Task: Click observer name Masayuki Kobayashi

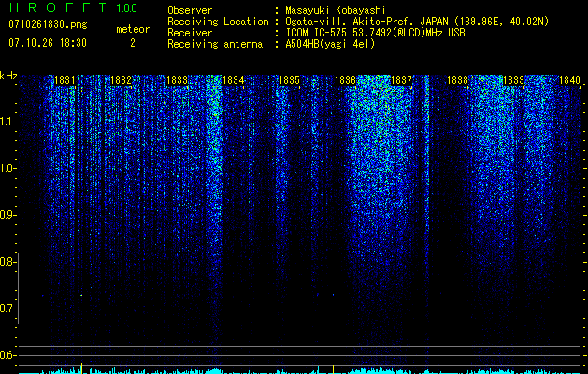Action: tap(335, 10)
